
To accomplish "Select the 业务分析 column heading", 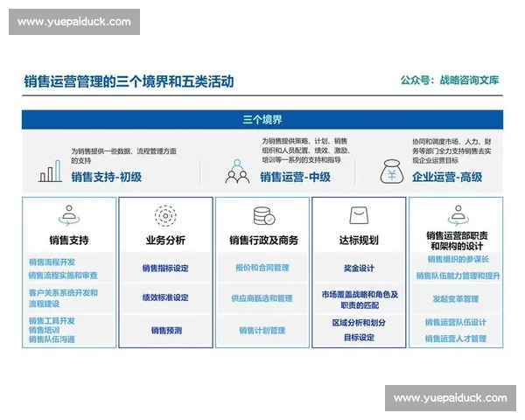I will coord(165,240).
